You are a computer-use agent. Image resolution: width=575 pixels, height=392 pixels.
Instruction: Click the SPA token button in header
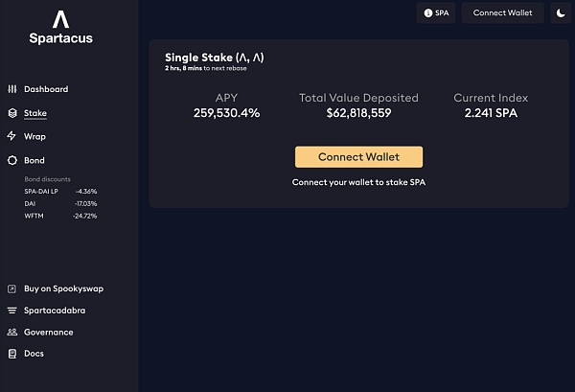coord(436,13)
